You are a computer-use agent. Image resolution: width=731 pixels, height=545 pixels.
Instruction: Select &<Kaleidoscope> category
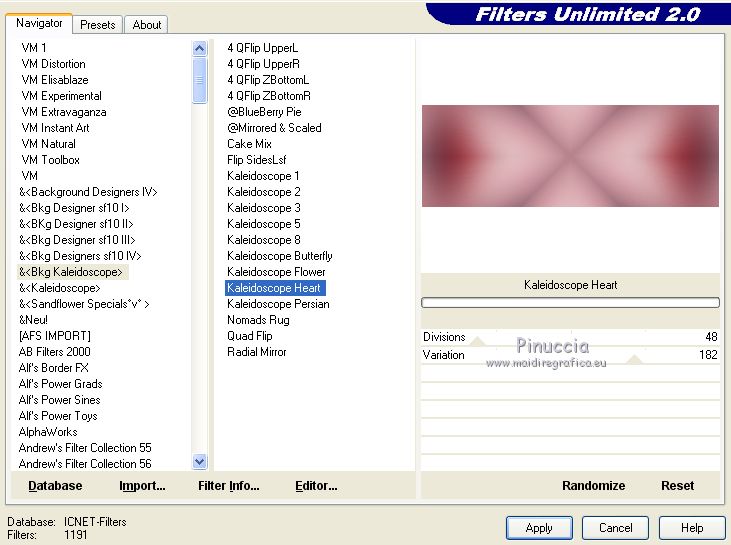tap(60, 288)
